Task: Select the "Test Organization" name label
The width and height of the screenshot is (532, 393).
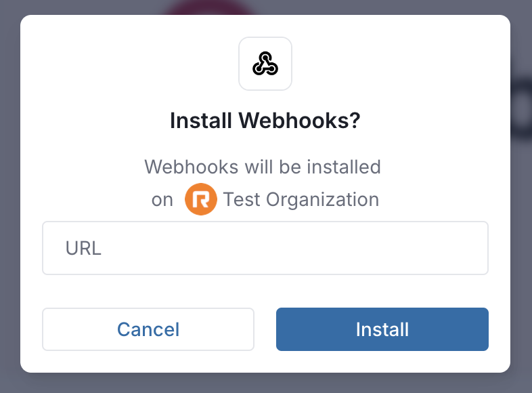Action: coord(301,199)
